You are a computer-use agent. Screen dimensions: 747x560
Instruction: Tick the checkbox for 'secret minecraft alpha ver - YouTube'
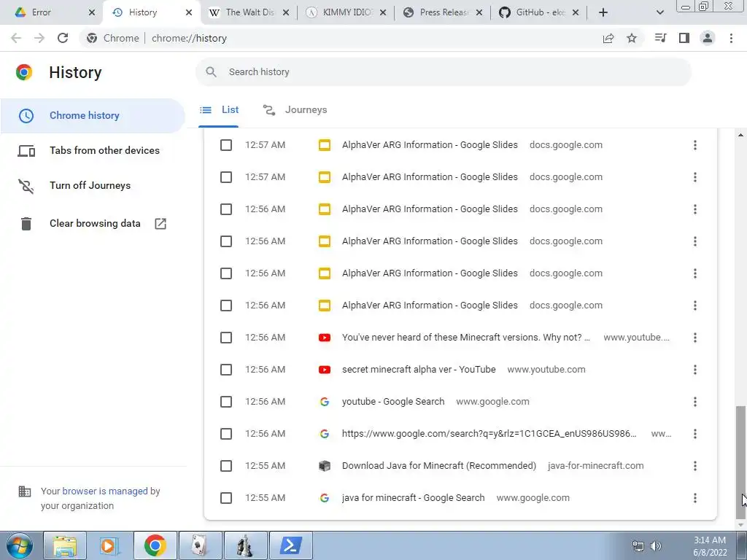click(226, 370)
